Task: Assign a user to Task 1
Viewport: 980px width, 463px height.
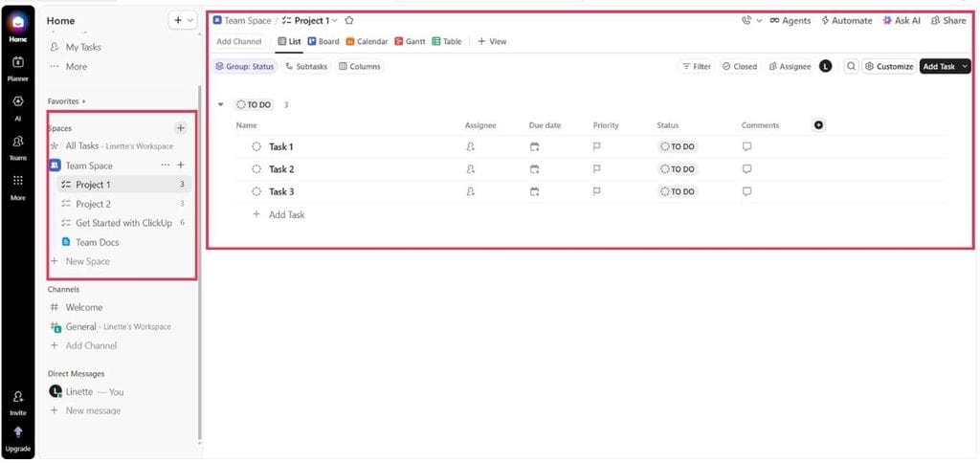Action: [x=471, y=146]
